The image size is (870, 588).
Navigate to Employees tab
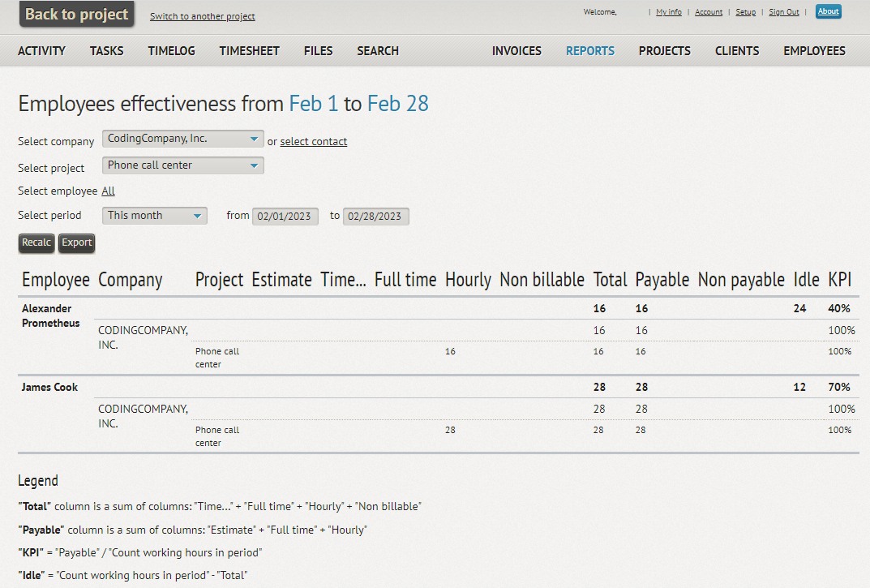coord(814,50)
